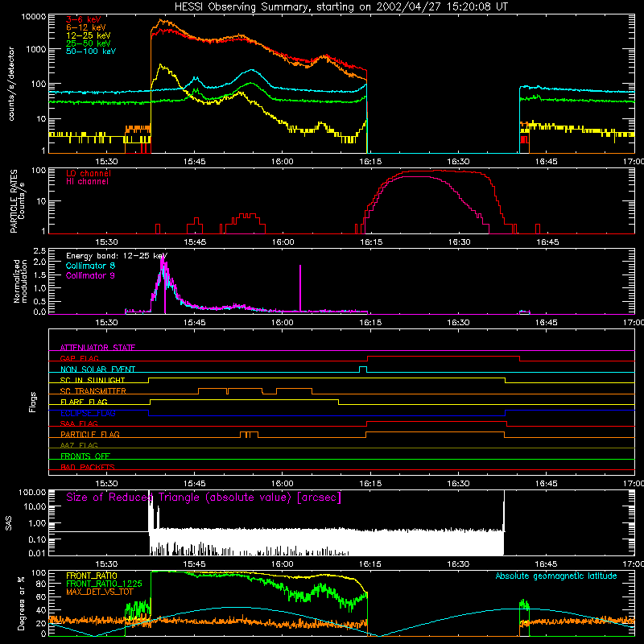The height and width of the screenshot is (644, 644).
Task: Click the 16:00 tick under the modulation plot
Action: click(x=283, y=323)
